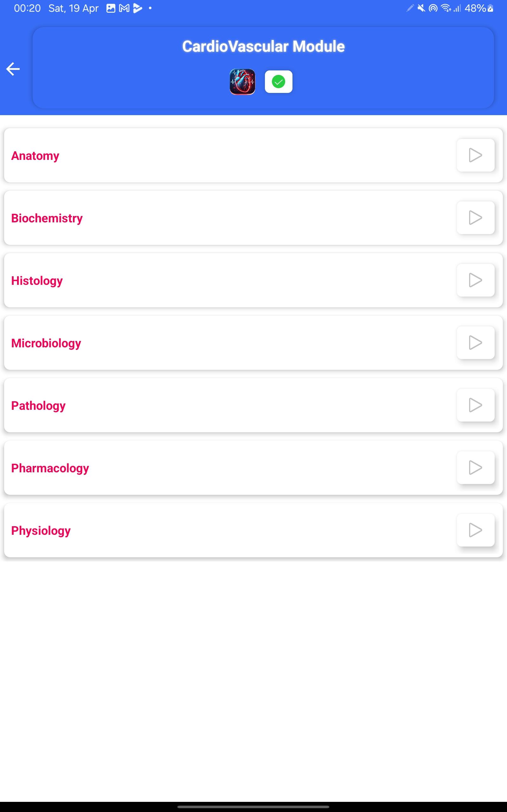Tap the CardioVascular Module title
This screenshot has height=812, width=507.
point(263,46)
